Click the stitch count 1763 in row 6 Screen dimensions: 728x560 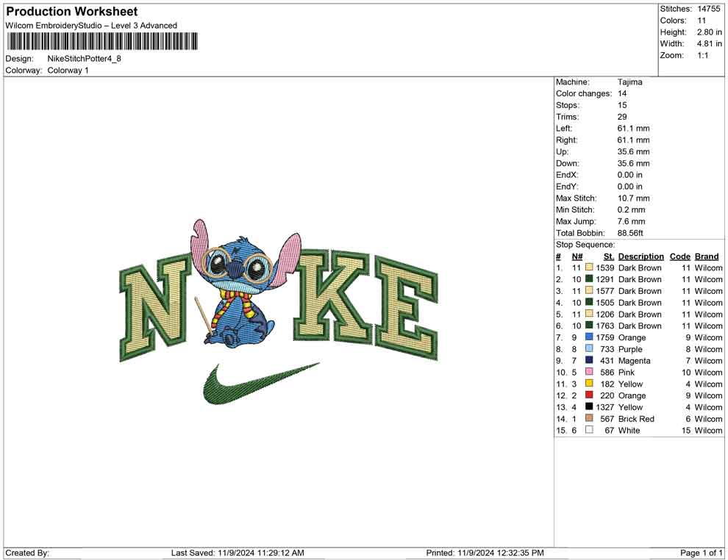[x=605, y=326]
